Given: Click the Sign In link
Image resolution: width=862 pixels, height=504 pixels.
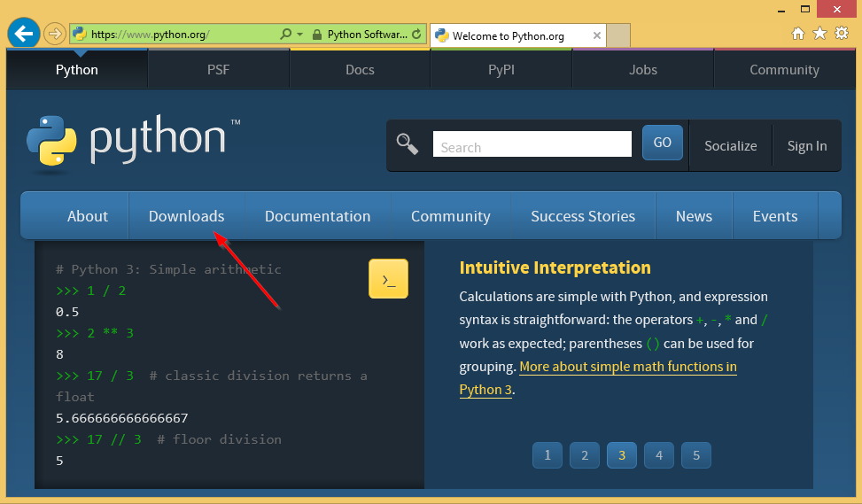Looking at the screenshot, I should (806, 145).
